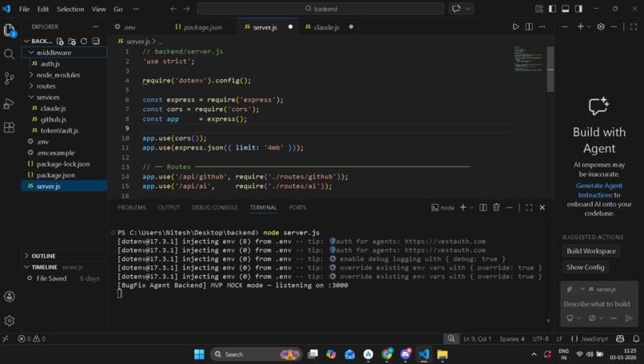Image resolution: width=644 pixels, height=364 pixels.
Task: Open the new terminal dropdown arrow
Action: click(x=471, y=207)
